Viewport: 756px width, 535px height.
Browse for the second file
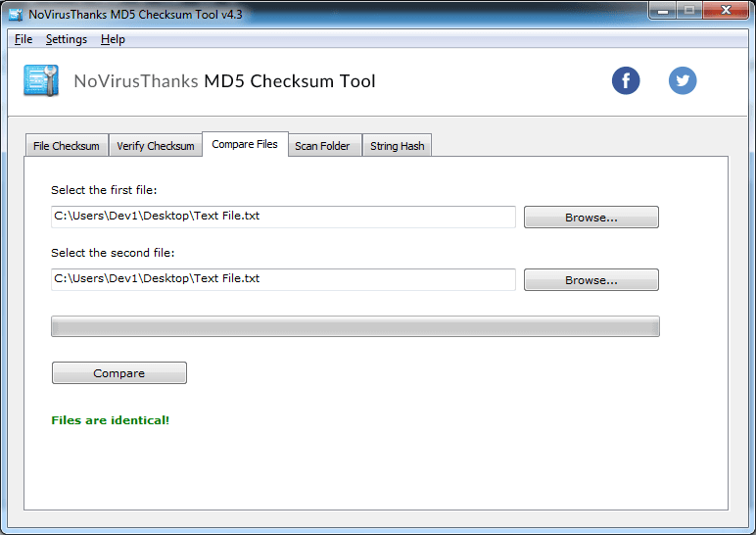tap(591, 280)
